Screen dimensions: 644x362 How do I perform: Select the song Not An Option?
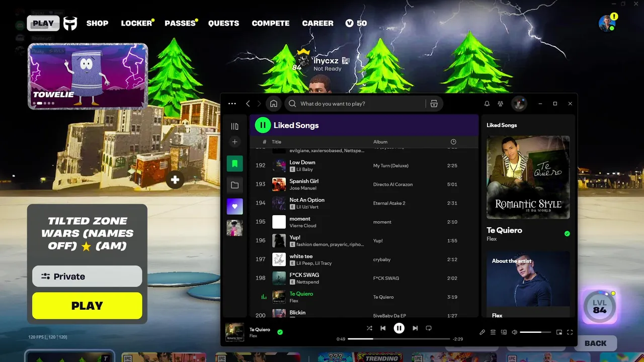tap(307, 200)
